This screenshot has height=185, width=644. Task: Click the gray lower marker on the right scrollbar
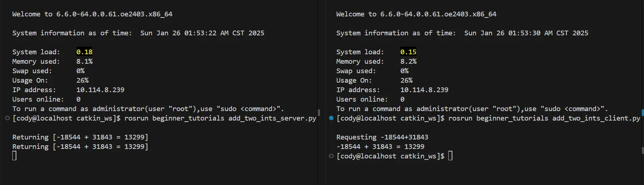643,150
